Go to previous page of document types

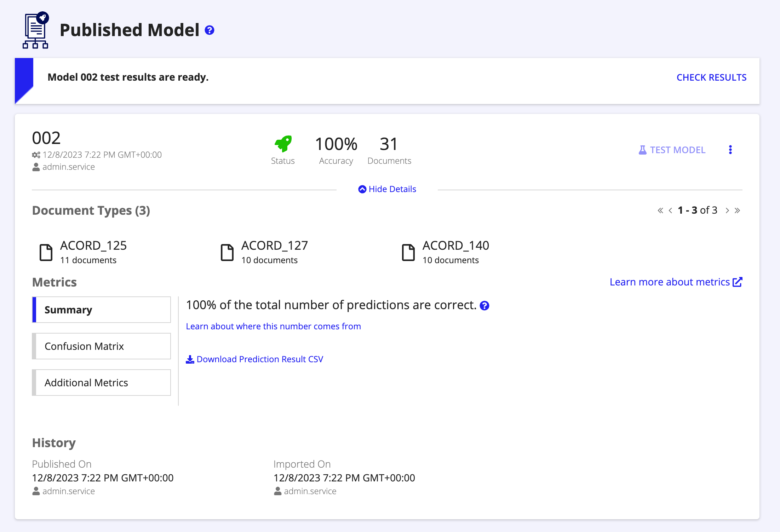coord(670,210)
